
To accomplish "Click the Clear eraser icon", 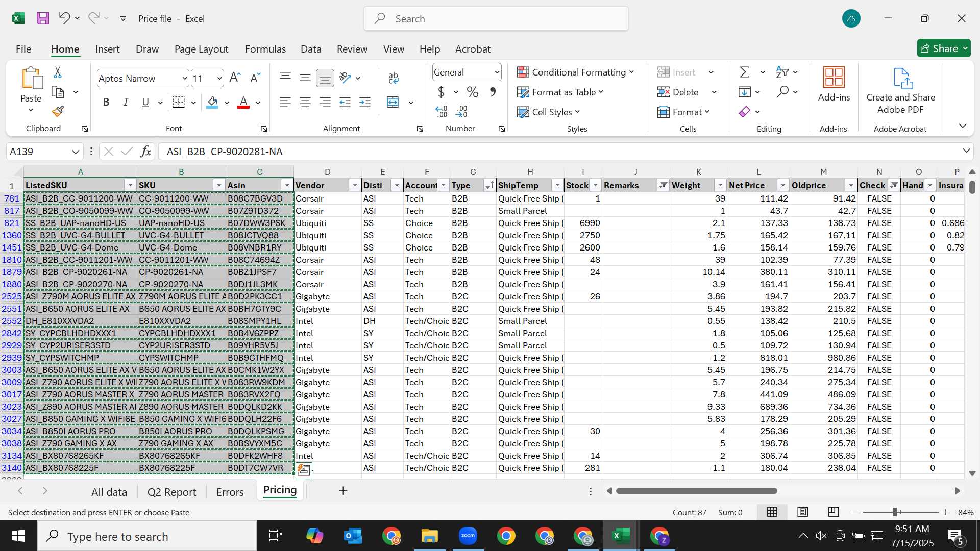I will point(745,112).
